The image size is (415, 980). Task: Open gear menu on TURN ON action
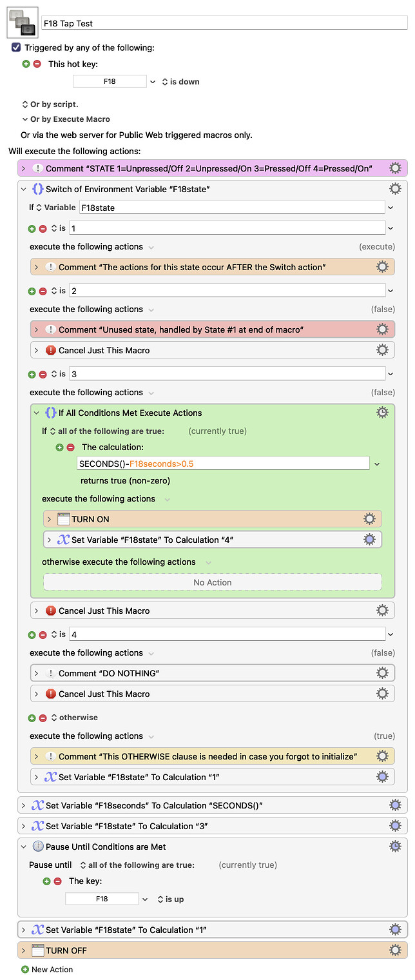[x=369, y=519]
